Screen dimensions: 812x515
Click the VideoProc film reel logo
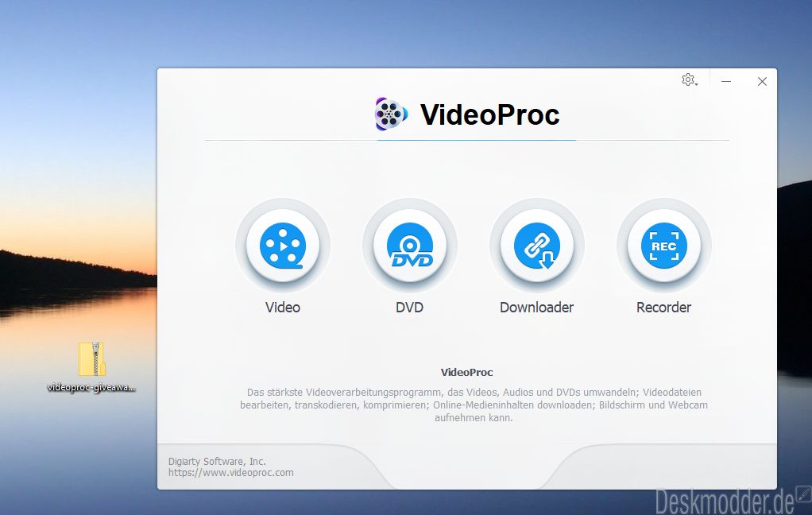[x=391, y=114]
